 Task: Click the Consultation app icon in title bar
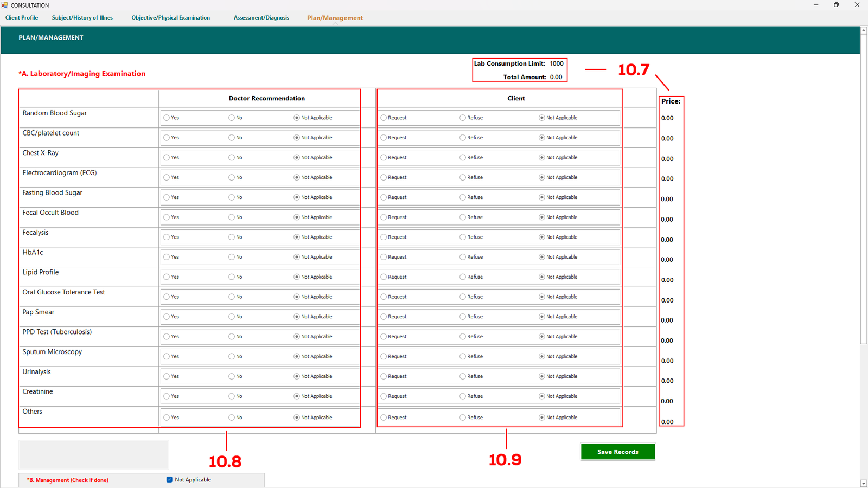[5, 5]
